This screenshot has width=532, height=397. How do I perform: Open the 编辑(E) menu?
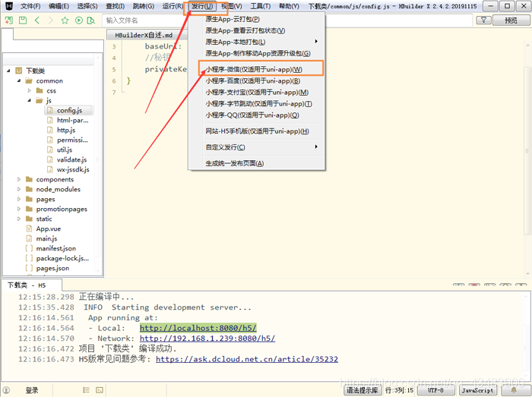pos(59,6)
